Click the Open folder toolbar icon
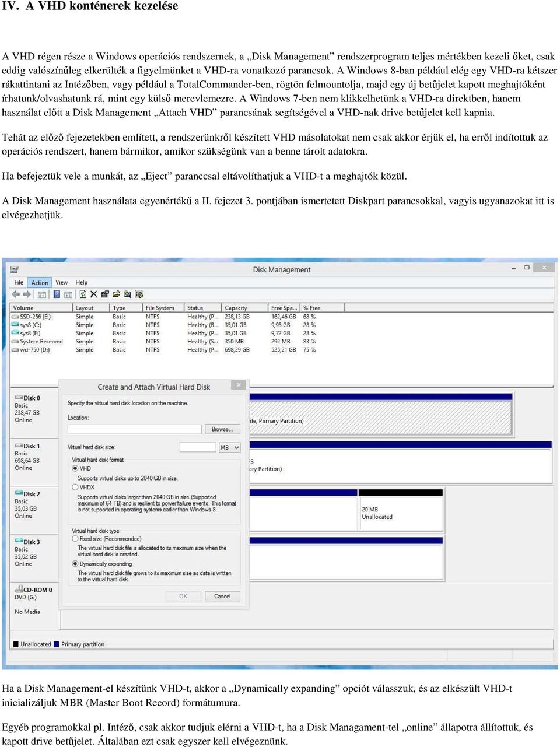Viewport: 560px width, 747px height. click(x=116, y=294)
